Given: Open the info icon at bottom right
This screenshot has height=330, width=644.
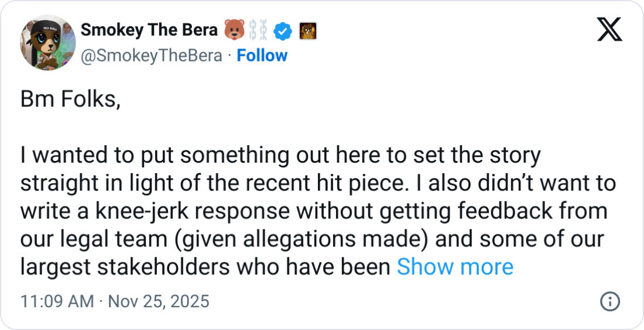Looking at the screenshot, I should pos(610,302).
